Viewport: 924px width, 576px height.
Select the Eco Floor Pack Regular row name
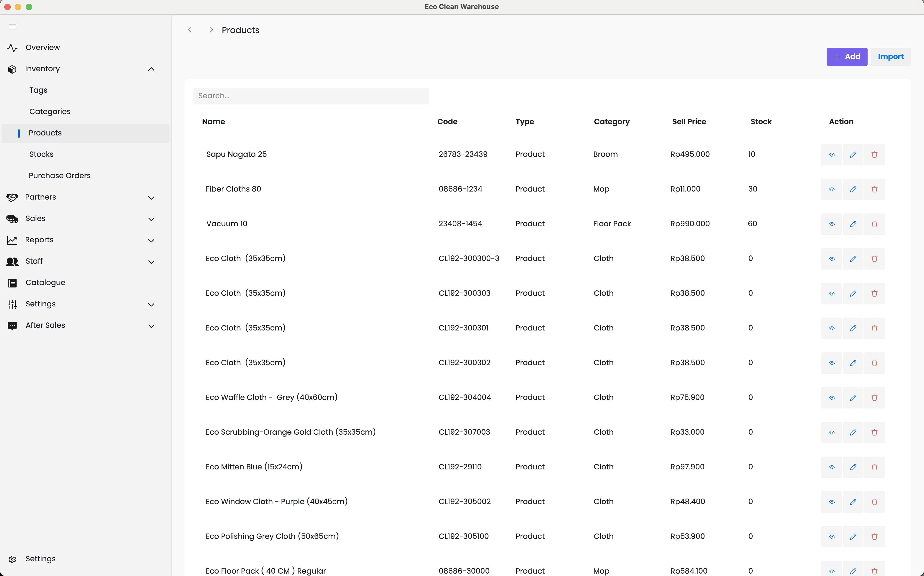(x=266, y=571)
